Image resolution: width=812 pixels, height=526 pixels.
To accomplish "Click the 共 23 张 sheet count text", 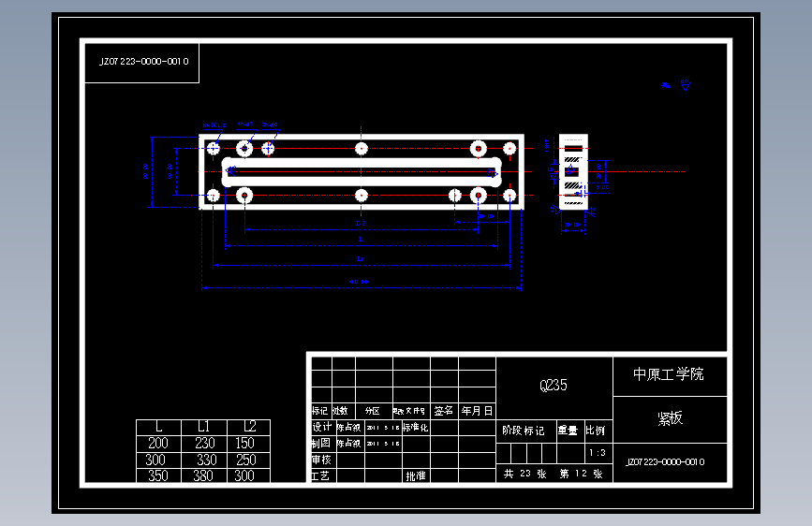I will tap(525, 474).
